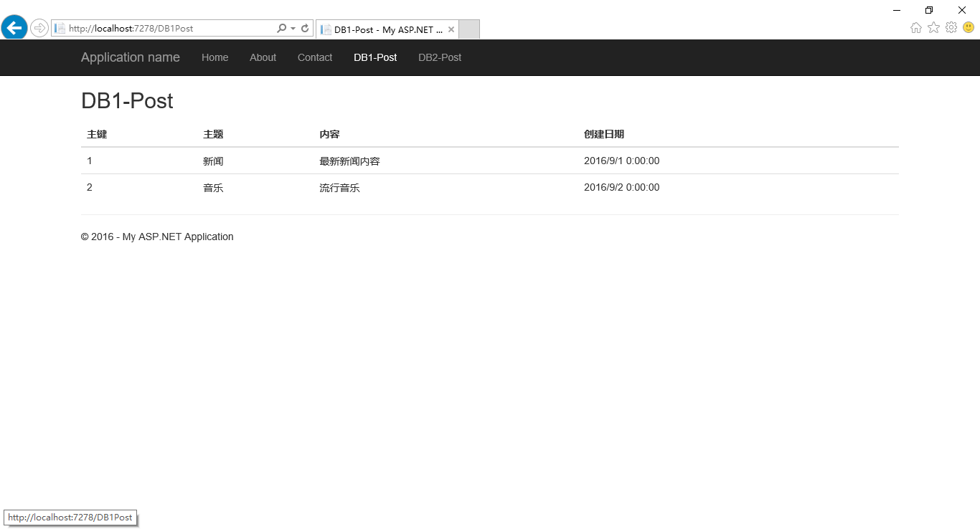
Task: Close the DB1-Post browser tab
Action: (451, 29)
